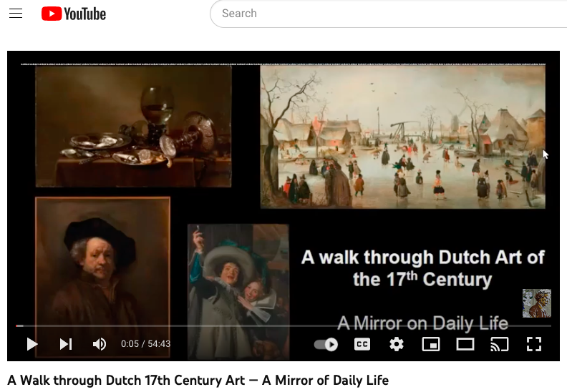Screen dimensions: 567x392
Task: Mute the video volume
Action: (x=100, y=344)
